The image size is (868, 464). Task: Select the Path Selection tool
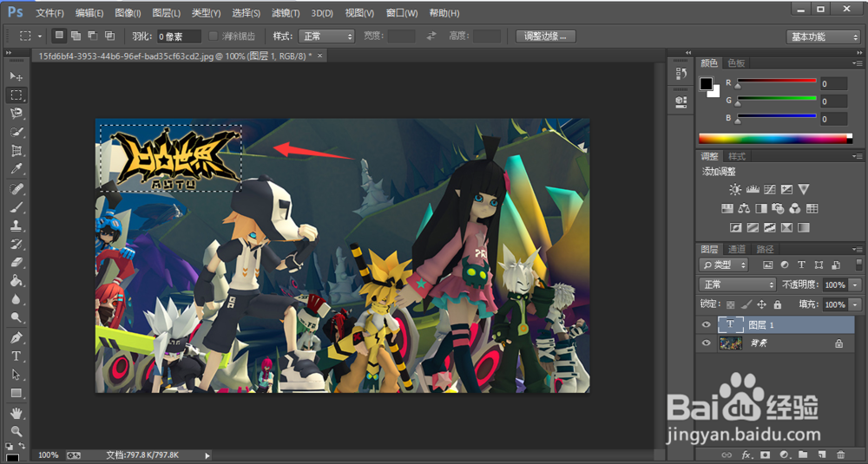[x=16, y=375]
